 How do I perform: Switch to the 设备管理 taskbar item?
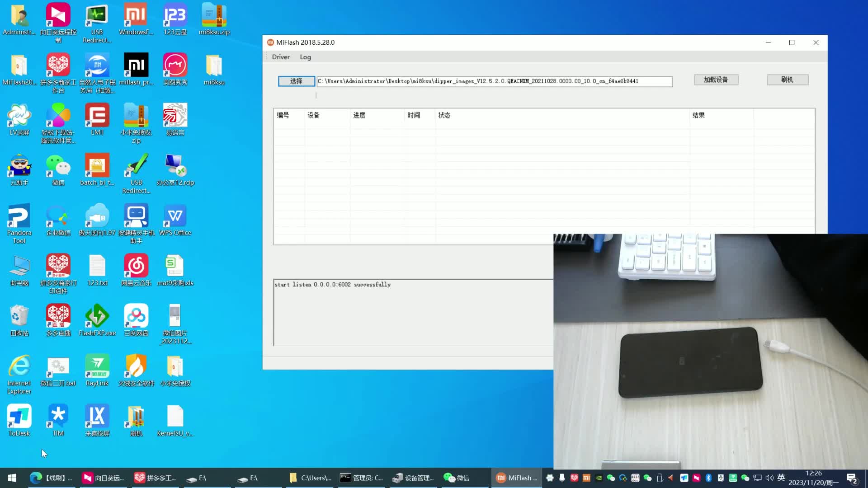[x=413, y=478]
